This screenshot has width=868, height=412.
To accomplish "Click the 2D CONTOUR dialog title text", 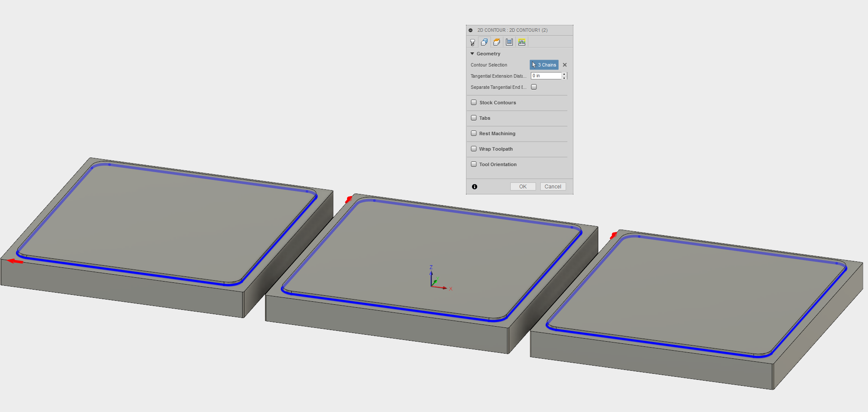I will (x=512, y=30).
